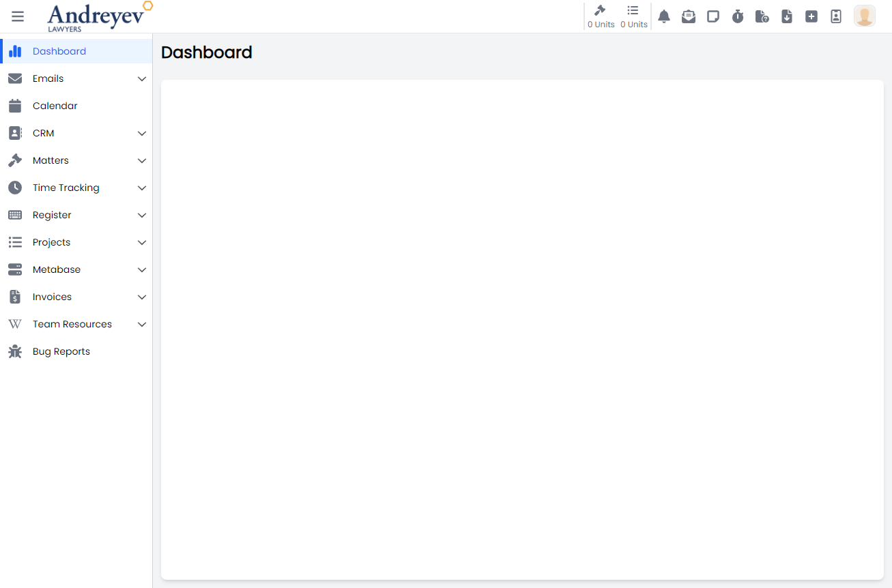Open the sticky note icon

(x=713, y=17)
